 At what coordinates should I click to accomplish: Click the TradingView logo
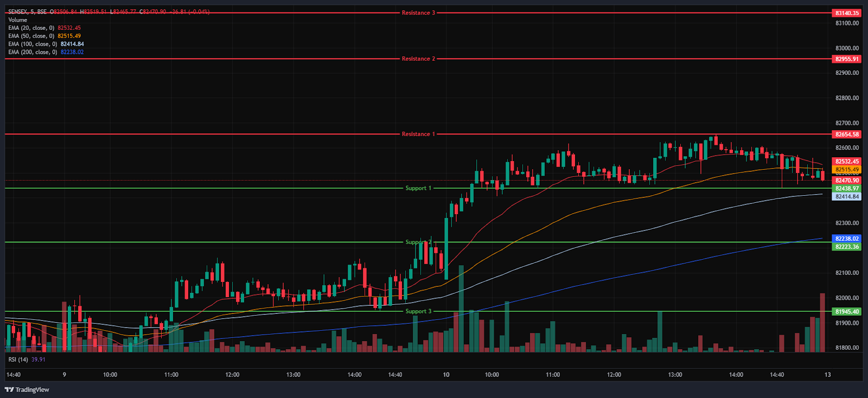[x=27, y=389]
